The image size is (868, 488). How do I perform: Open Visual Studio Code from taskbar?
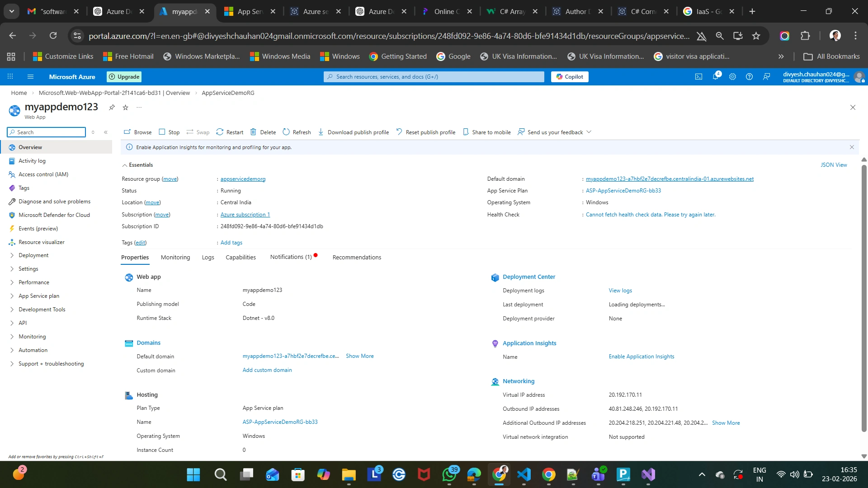click(524, 474)
